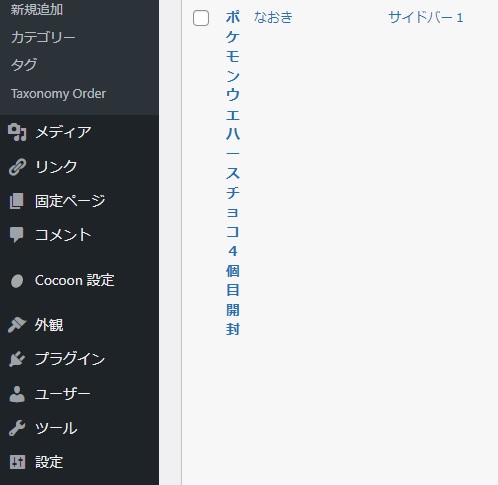This screenshot has width=498, height=485.
Task: Click the plug icon beside プラグイン
Action: (17, 359)
